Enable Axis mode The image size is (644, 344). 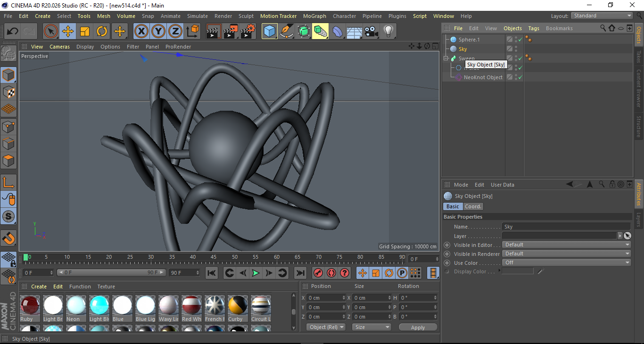(x=8, y=182)
